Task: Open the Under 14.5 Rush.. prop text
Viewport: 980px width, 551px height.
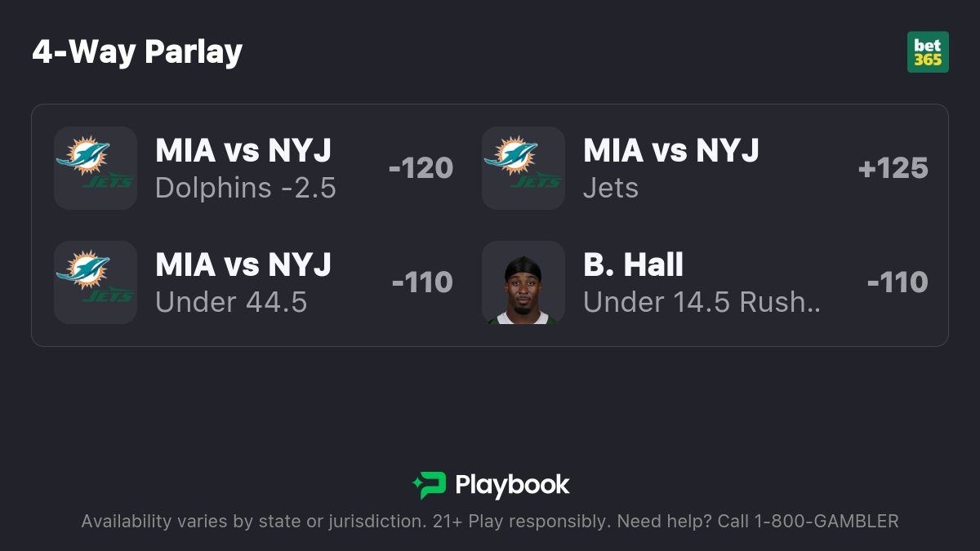Action: [x=702, y=303]
